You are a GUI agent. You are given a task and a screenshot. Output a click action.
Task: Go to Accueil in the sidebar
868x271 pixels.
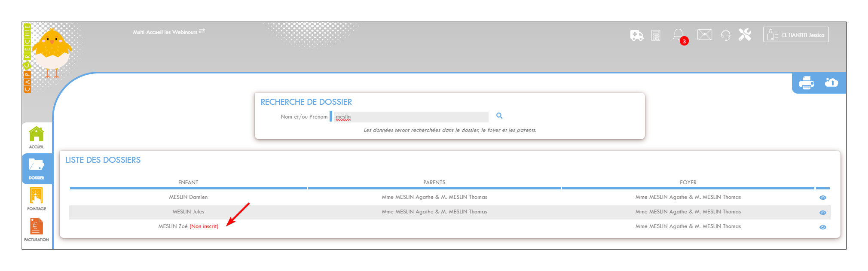(x=37, y=137)
